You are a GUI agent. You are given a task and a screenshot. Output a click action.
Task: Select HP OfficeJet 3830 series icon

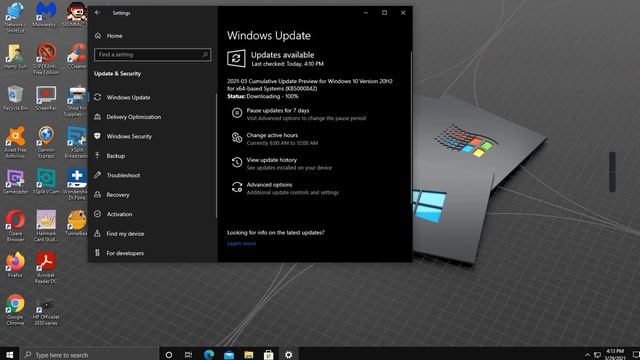[46, 311]
